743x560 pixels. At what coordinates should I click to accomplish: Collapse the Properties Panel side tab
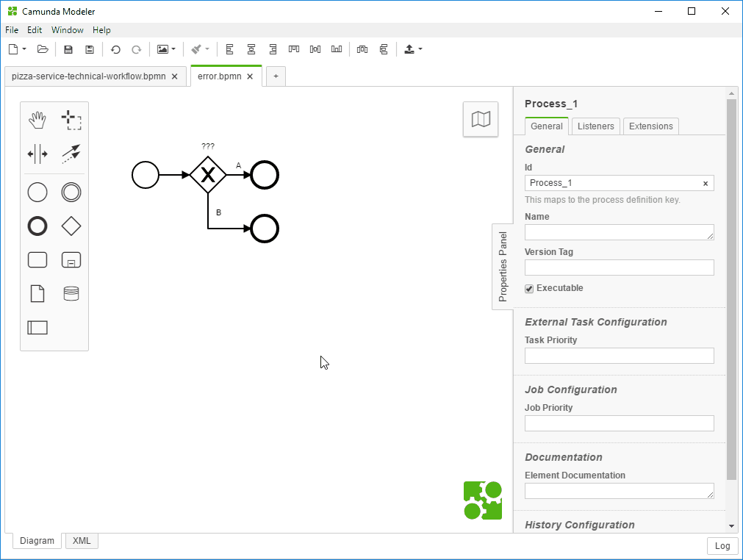pyautogui.click(x=503, y=267)
